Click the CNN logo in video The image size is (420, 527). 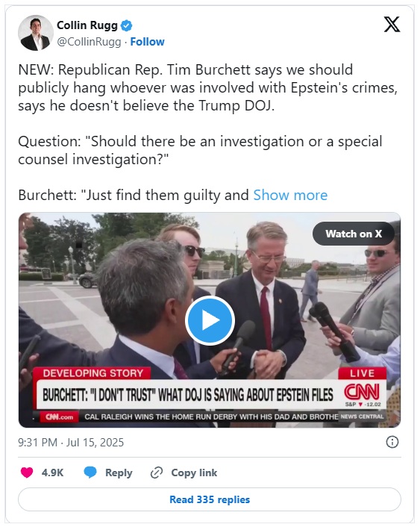click(362, 392)
